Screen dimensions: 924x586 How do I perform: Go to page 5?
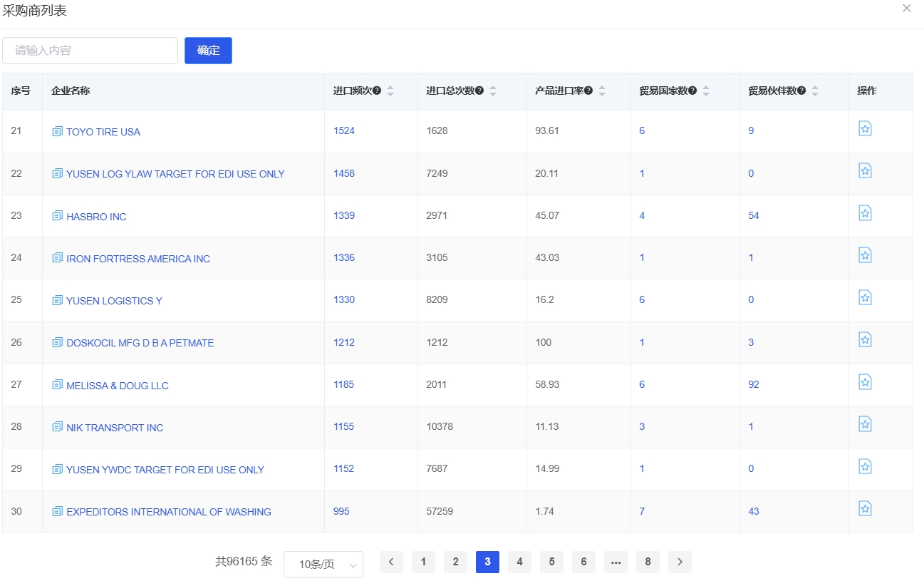[x=551, y=562]
